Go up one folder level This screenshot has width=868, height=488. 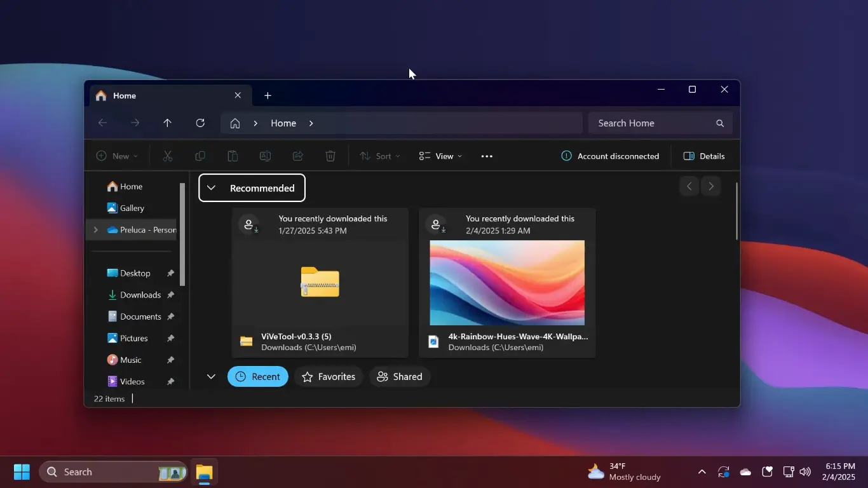[168, 123]
